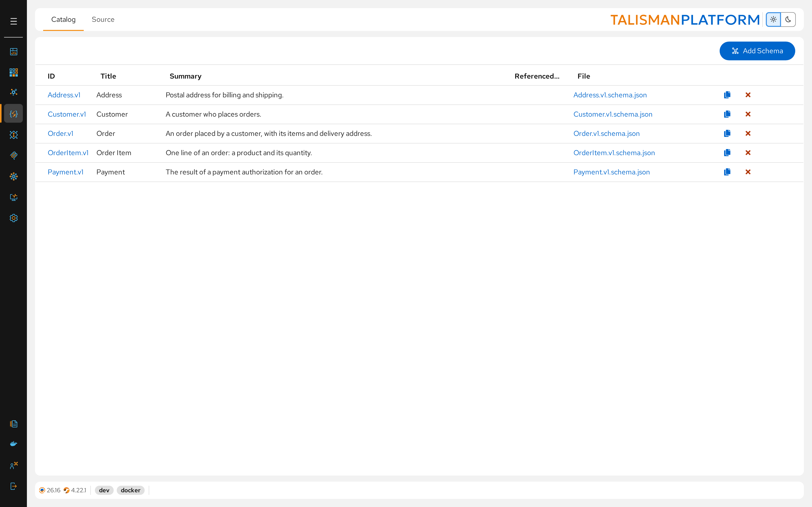Click the Add Schema button
Viewport: 812px width, 507px height.
(x=757, y=51)
